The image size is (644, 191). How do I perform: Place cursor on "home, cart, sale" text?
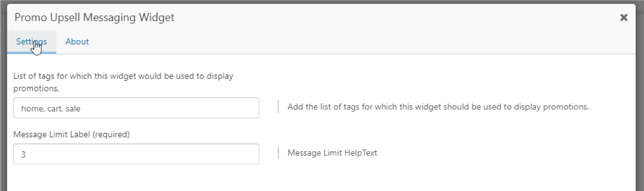[x=51, y=109]
